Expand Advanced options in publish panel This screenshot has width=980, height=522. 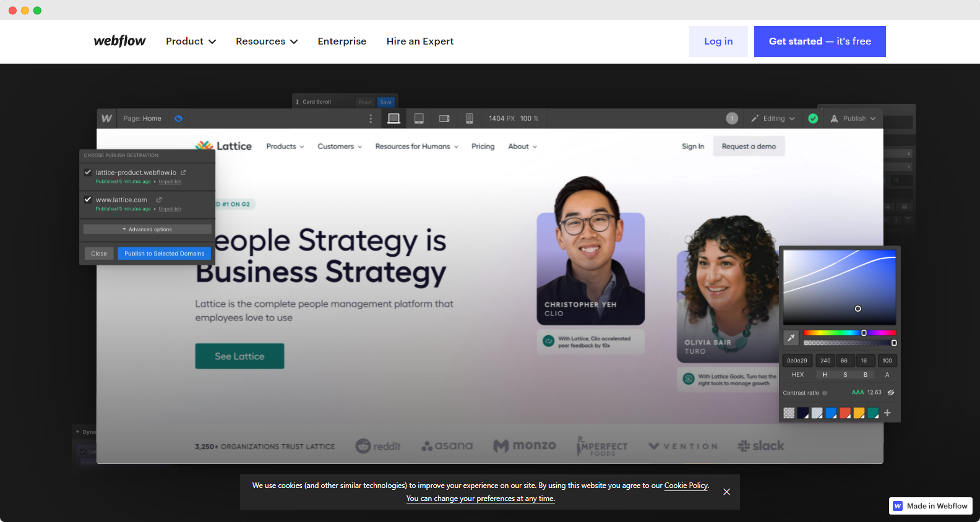pyautogui.click(x=147, y=229)
